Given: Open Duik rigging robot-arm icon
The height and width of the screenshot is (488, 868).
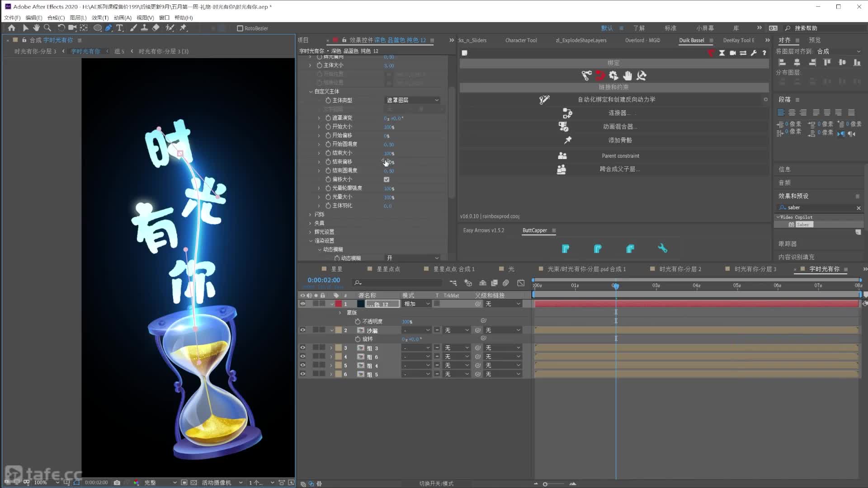Looking at the screenshot, I should click(586, 75).
